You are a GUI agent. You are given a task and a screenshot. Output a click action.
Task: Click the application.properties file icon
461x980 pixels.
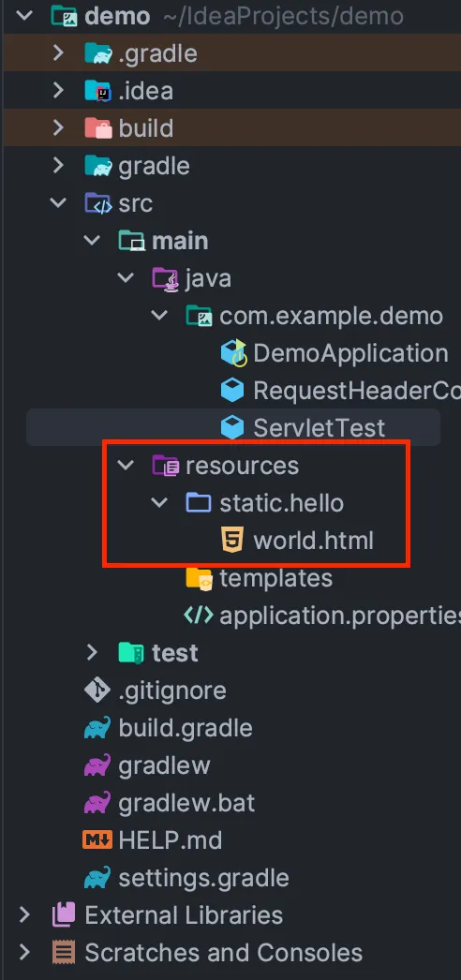pyautogui.click(x=199, y=616)
